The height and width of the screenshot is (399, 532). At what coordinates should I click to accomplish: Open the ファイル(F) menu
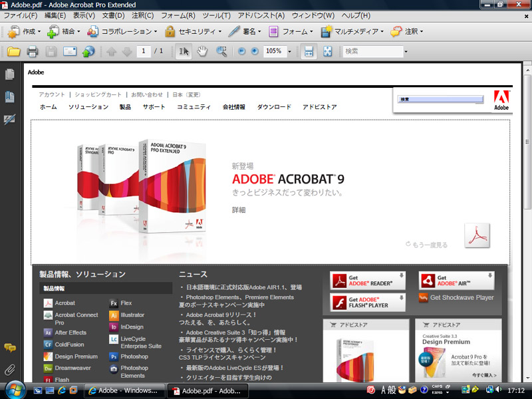[21, 15]
